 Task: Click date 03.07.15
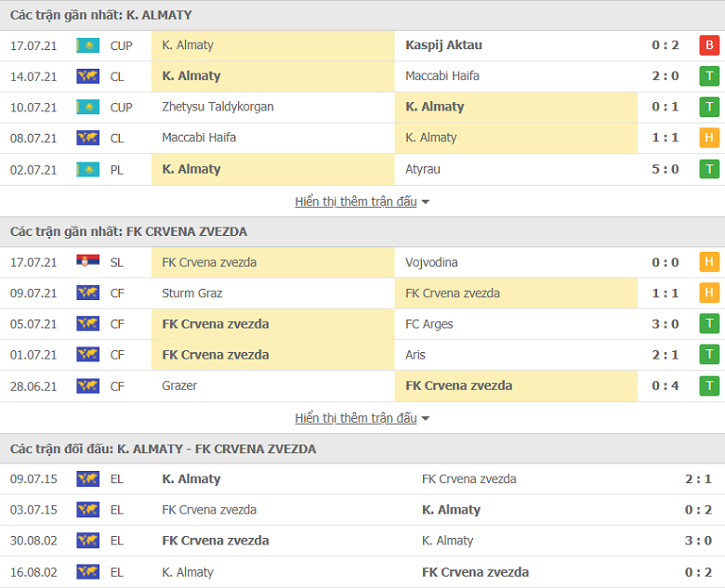click(33, 510)
